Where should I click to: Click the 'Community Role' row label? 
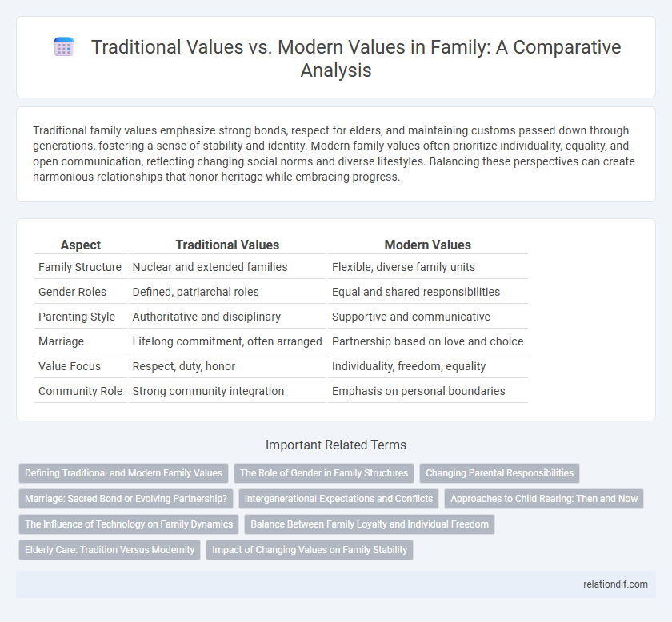pos(80,391)
